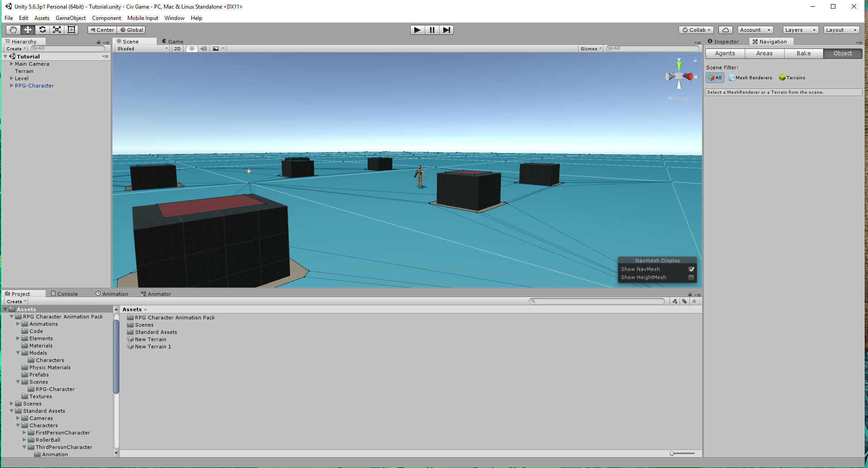This screenshot has width=868, height=468.
Task: Toggle scene lighting with the sun icon
Action: pyautogui.click(x=192, y=48)
